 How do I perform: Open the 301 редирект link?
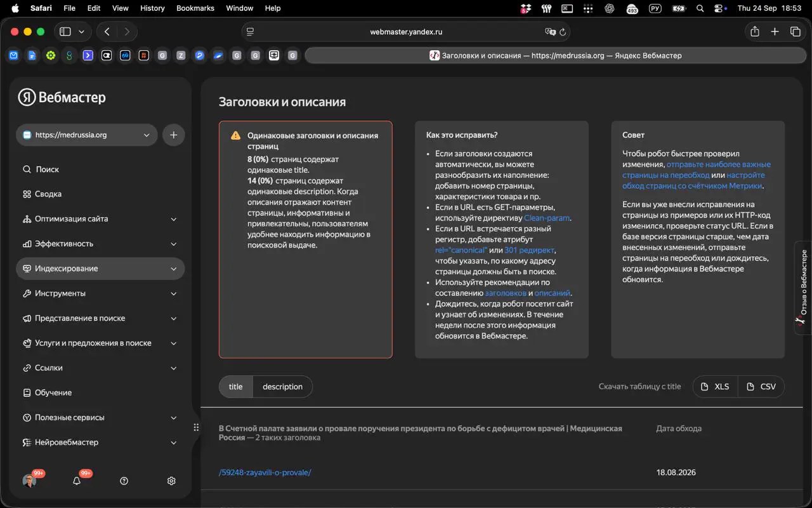point(530,250)
